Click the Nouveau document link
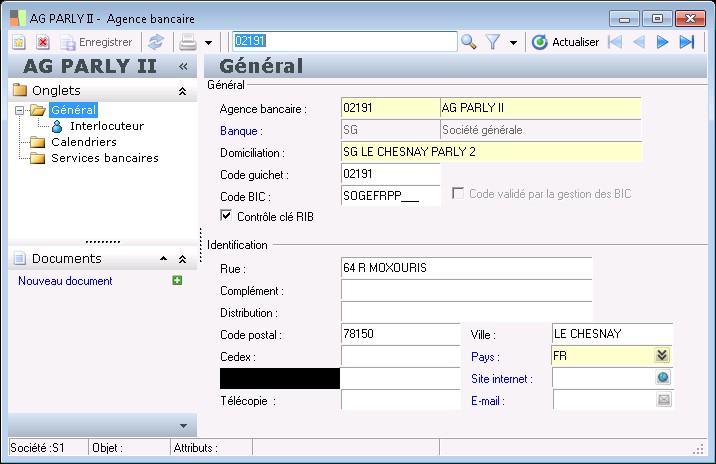This screenshot has height=464, width=716. 65,281
